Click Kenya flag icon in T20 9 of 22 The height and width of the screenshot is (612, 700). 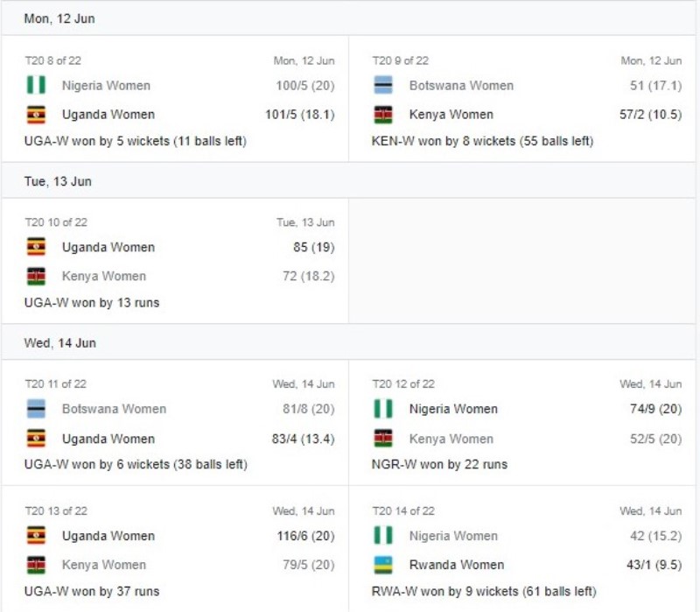click(383, 115)
